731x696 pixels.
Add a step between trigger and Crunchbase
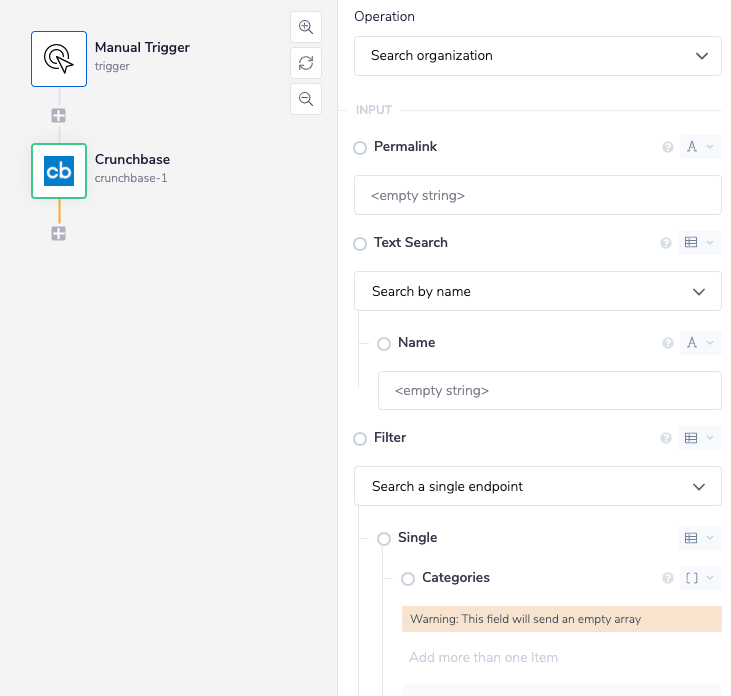(x=59, y=116)
